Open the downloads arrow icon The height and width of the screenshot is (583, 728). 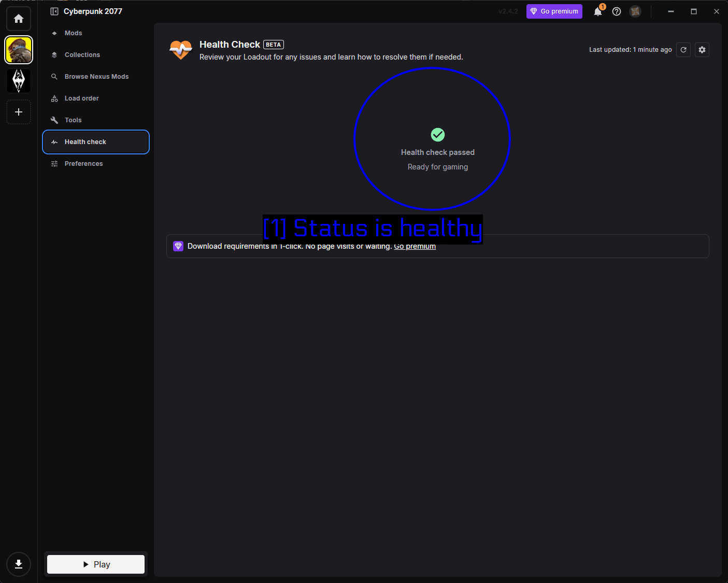(19, 564)
